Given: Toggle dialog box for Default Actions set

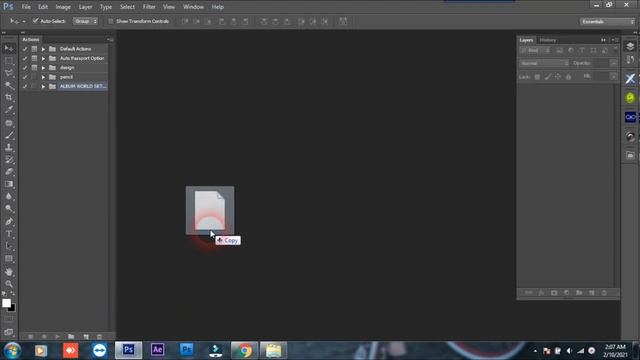Looking at the screenshot, I should click(x=34, y=49).
